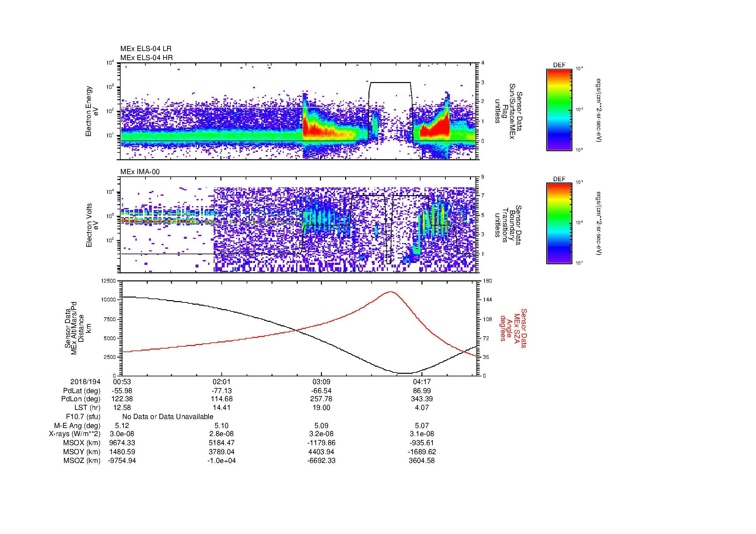Click the red SZA curve peak
The width and height of the screenshot is (756, 534).
[391, 291]
